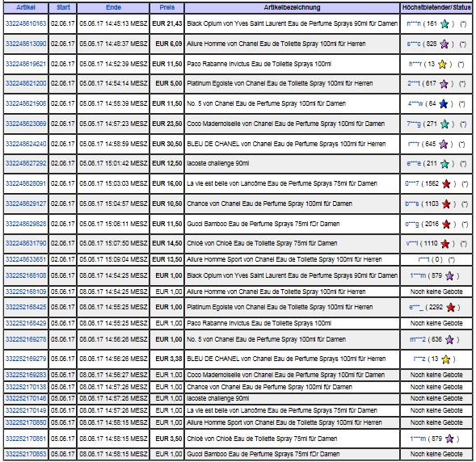Open article 332248624240
The width and height of the screenshot is (476, 462).
point(26,144)
